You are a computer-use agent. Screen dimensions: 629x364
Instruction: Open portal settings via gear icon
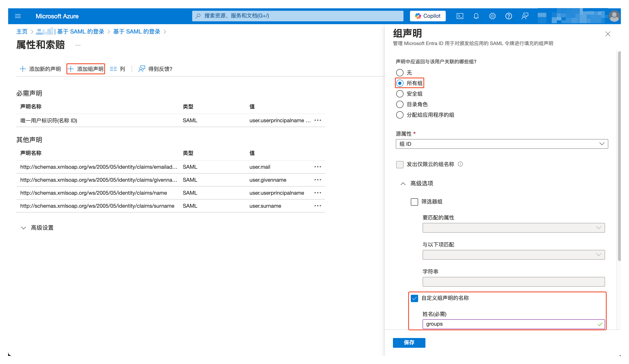pyautogui.click(x=492, y=16)
